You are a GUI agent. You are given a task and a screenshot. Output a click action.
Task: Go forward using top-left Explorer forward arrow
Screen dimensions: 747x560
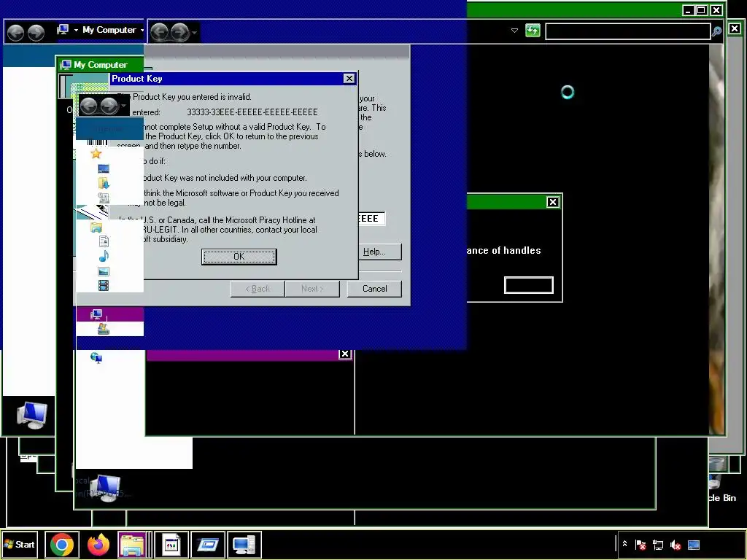click(36, 32)
